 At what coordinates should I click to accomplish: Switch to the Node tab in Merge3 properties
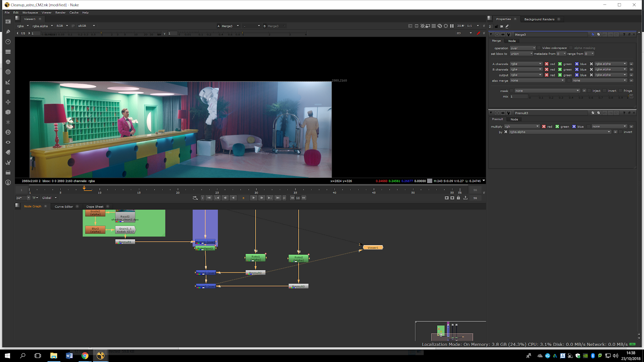coord(512,41)
